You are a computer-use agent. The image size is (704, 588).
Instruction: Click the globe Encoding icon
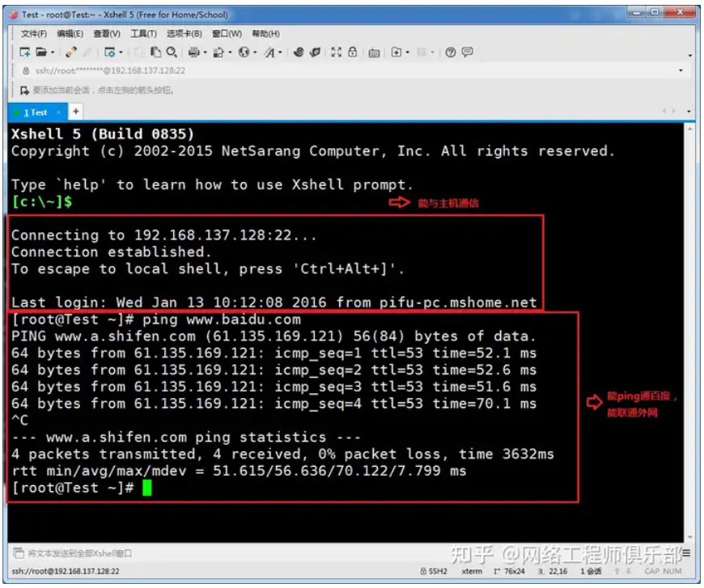click(244, 53)
